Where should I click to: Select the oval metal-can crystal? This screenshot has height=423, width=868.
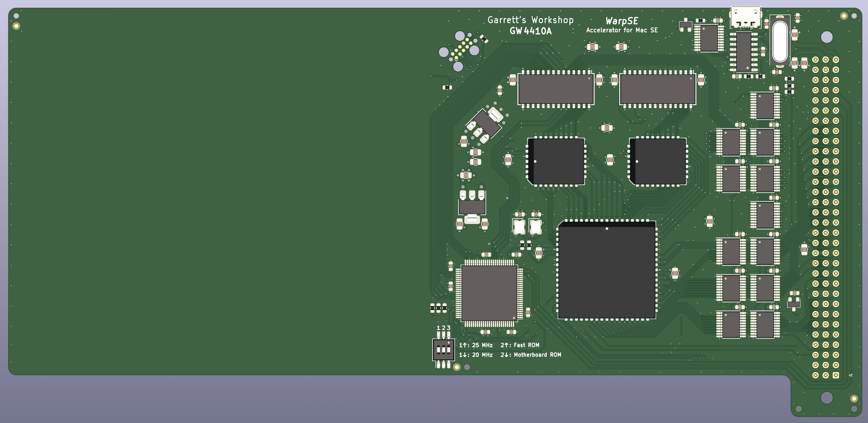pos(780,42)
